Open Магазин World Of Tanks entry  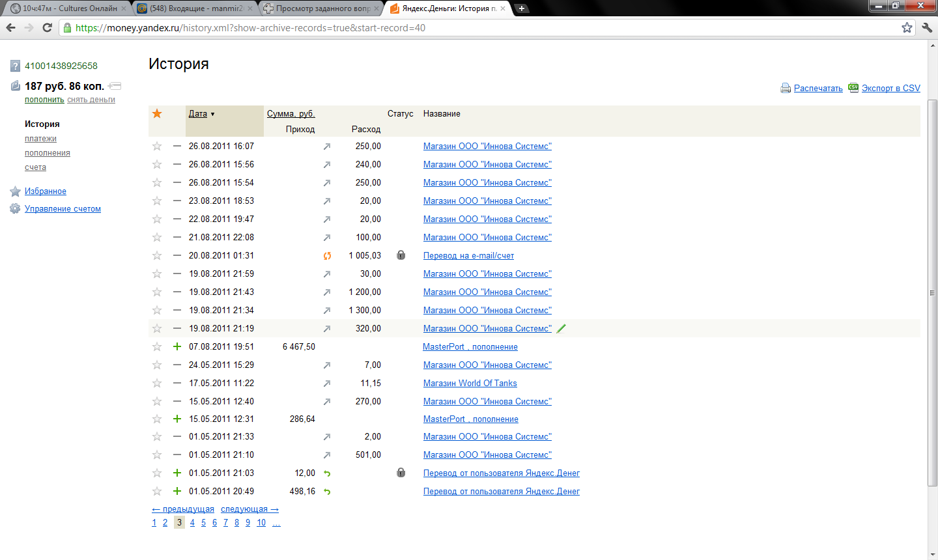click(470, 384)
